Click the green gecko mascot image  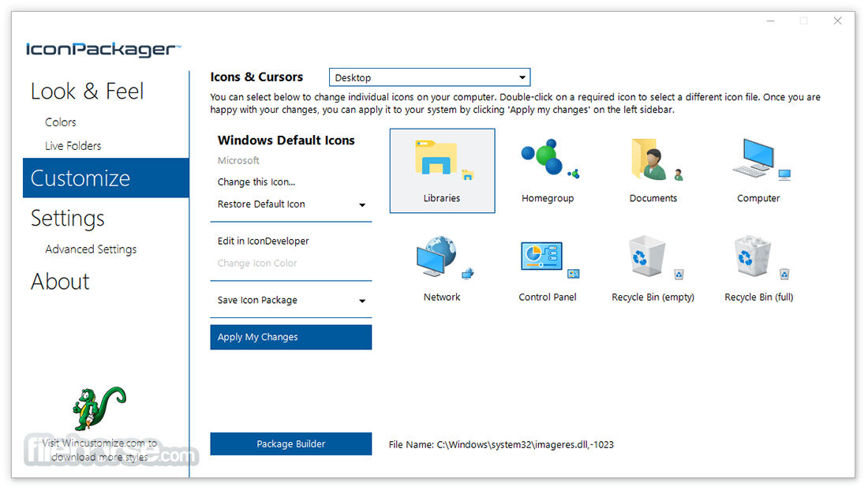(x=99, y=408)
